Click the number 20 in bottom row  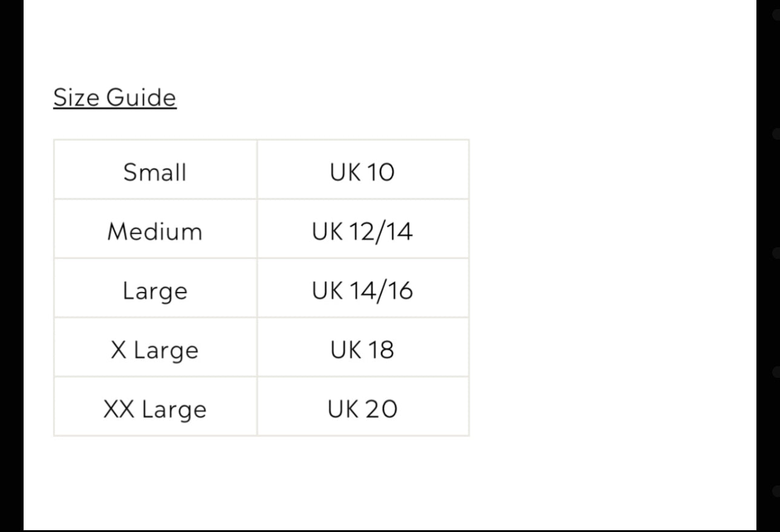click(x=381, y=409)
